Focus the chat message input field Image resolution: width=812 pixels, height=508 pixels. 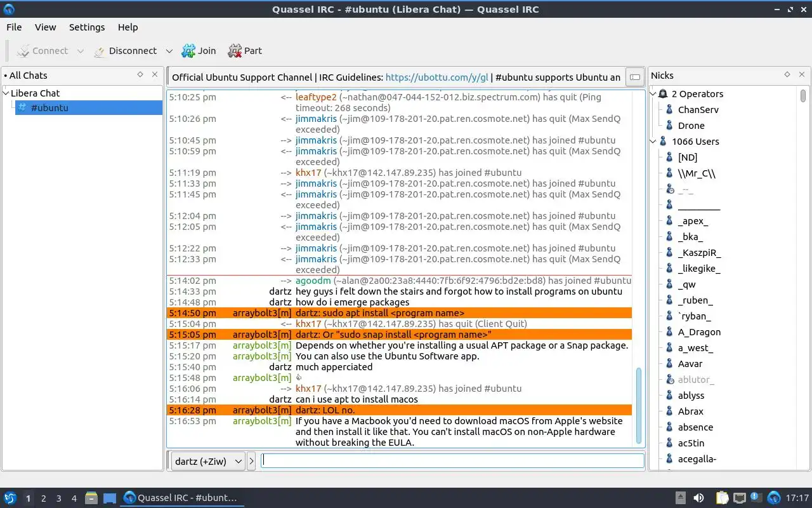pyautogui.click(x=453, y=461)
